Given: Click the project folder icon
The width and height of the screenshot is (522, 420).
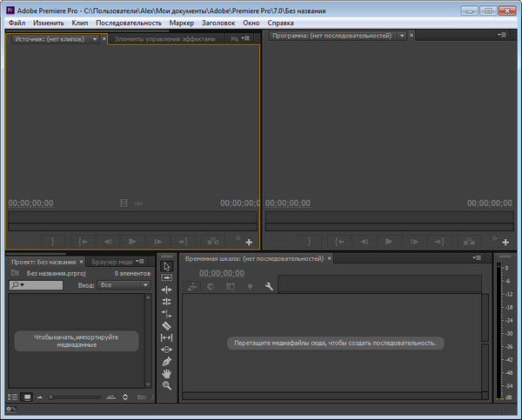Looking at the screenshot, I should tap(15, 273).
